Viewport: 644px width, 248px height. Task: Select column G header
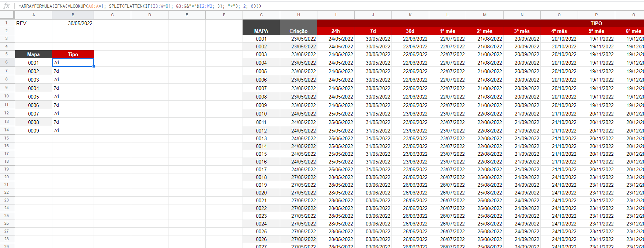261,15
